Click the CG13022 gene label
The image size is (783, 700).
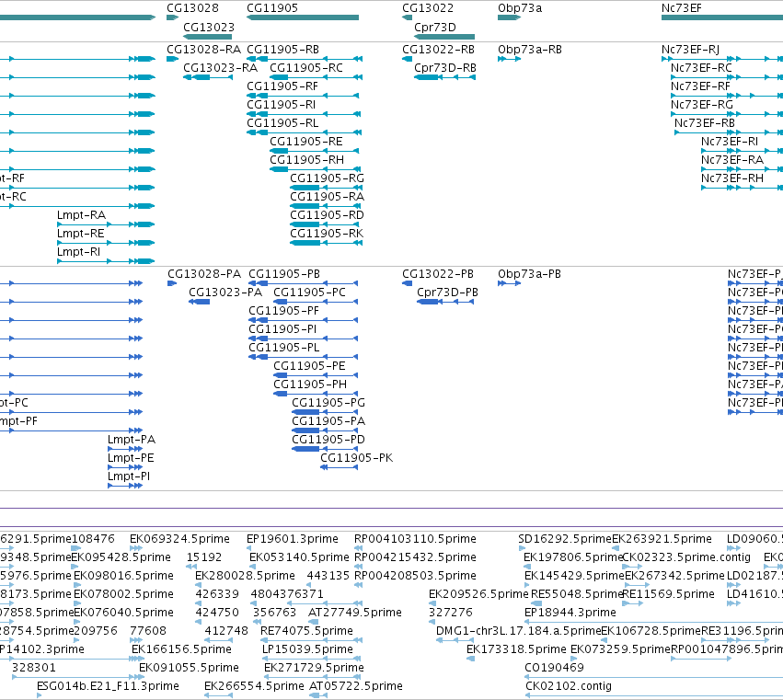tap(428, 8)
